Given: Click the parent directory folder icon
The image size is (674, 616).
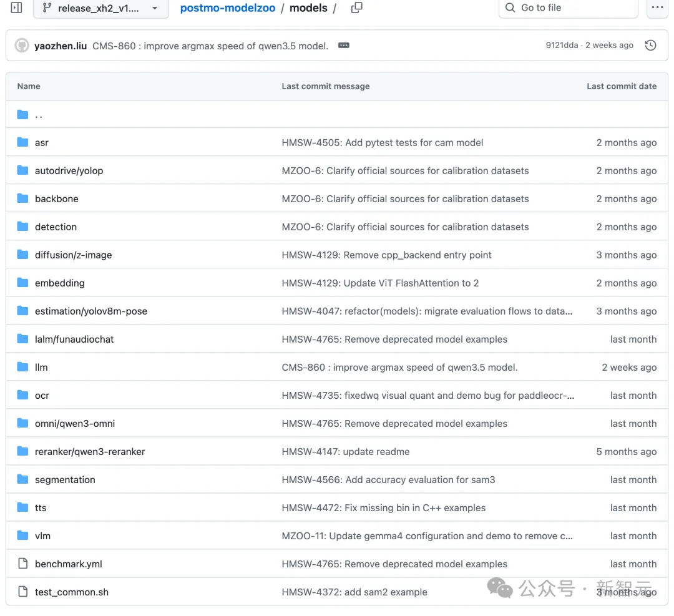Looking at the screenshot, I should tap(22, 114).
